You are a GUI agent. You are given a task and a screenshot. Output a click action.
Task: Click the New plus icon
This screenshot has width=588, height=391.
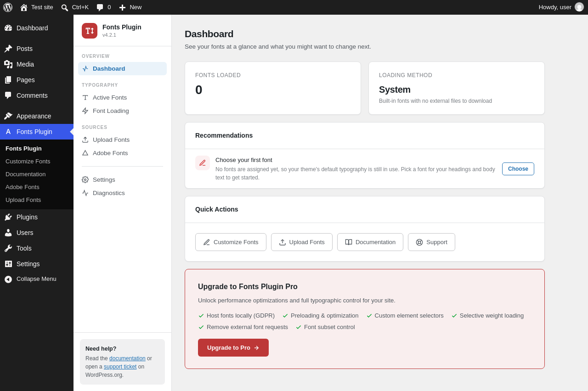[122, 7]
